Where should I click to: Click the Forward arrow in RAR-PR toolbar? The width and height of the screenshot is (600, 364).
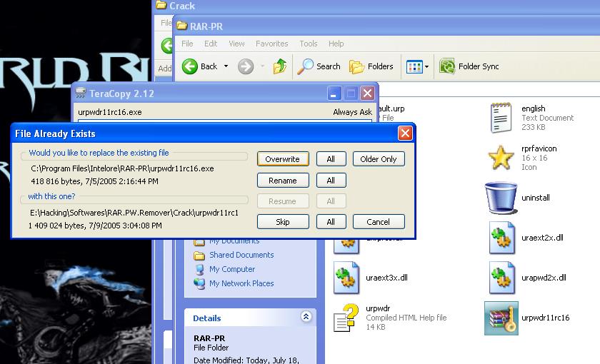click(246, 66)
